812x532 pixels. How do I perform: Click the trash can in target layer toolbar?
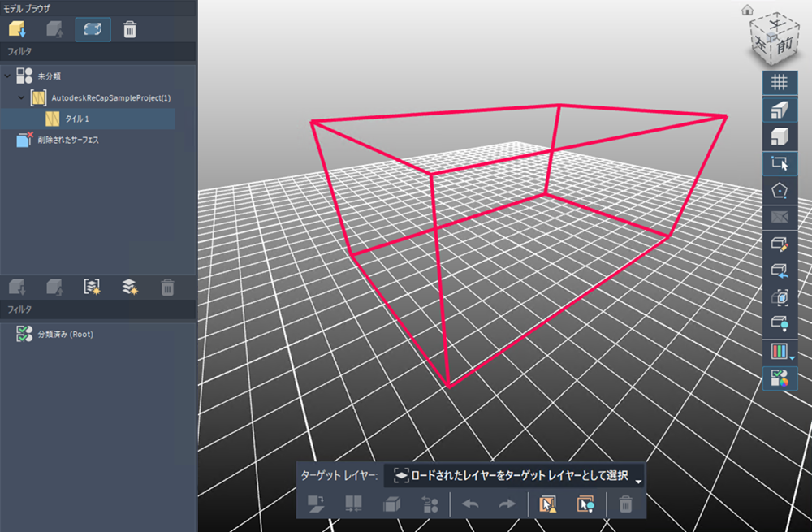click(625, 504)
